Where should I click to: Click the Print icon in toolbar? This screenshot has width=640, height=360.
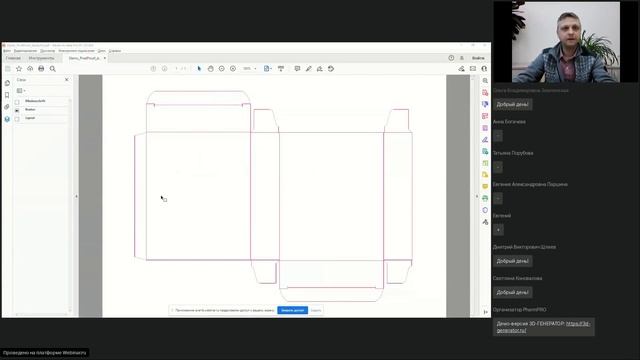click(41, 69)
